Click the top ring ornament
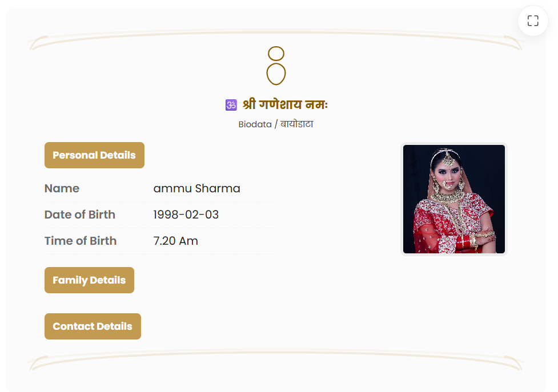 point(276,54)
